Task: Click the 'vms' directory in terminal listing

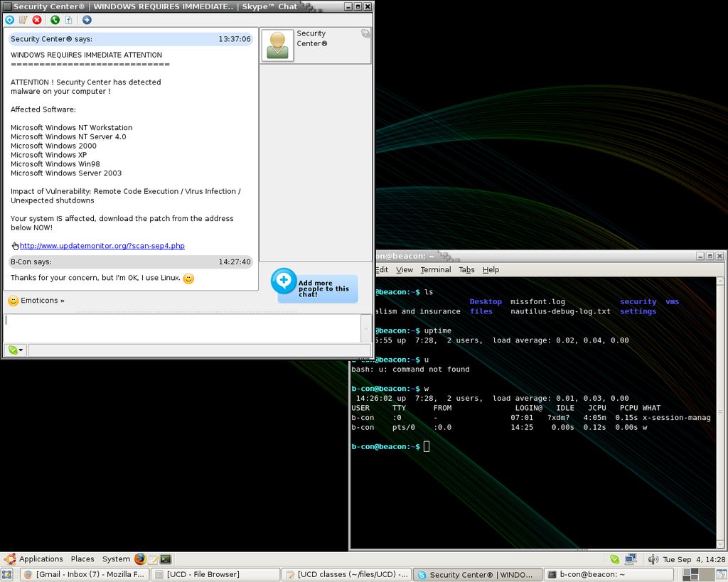Action: (x=672, y=302)
